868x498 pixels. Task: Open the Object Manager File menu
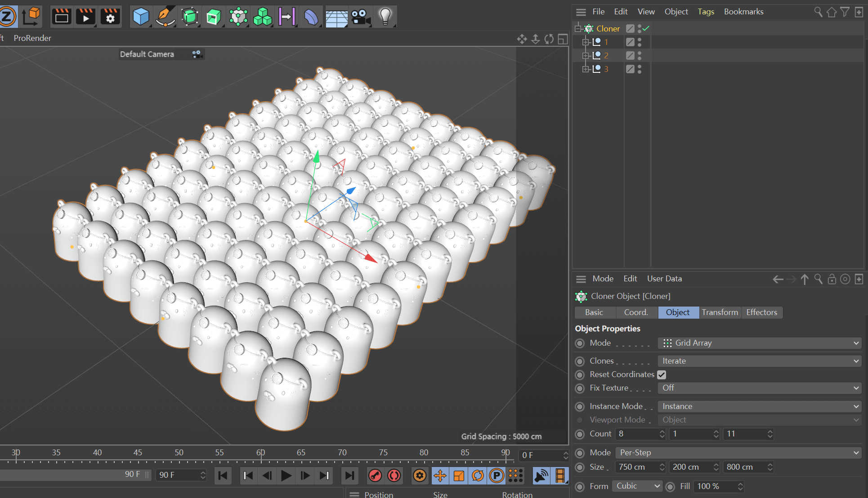tap(598, 12)
